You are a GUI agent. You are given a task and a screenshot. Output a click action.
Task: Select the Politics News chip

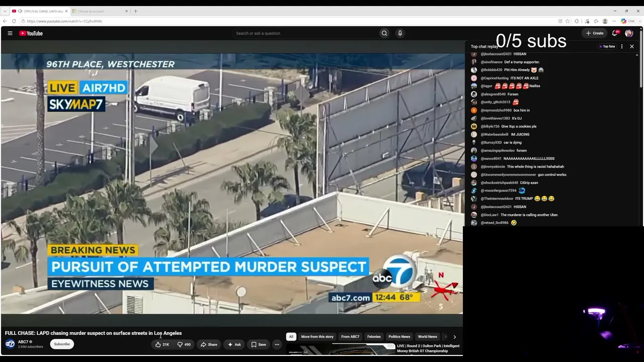click(399, 337)
